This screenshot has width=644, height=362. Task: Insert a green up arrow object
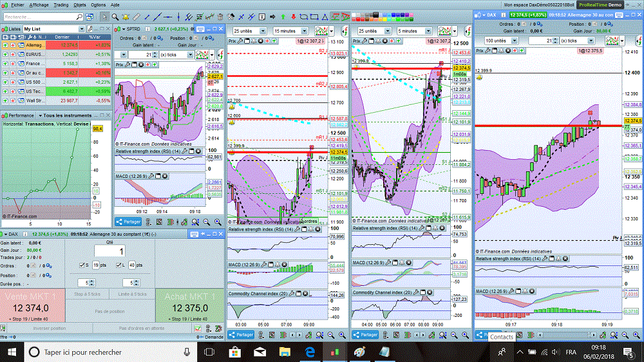click(x=283, y=17)
